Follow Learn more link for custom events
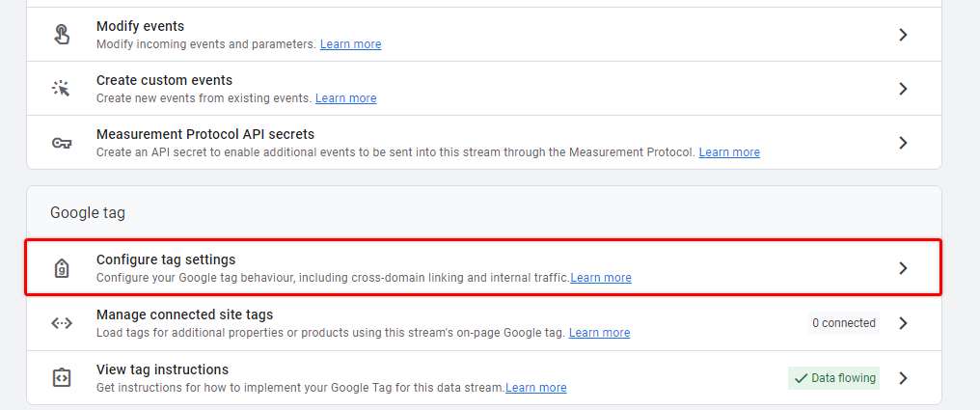The image size is (980, 410). [345, 98]
